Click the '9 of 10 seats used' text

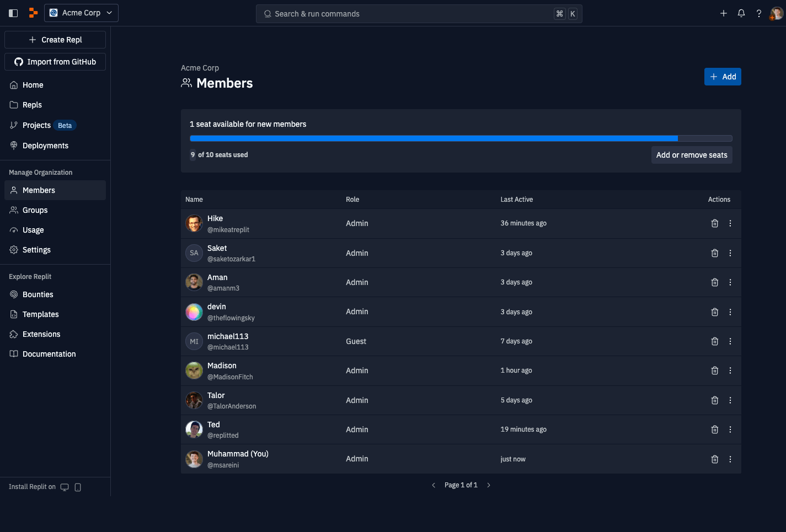(x=219, y=155)
